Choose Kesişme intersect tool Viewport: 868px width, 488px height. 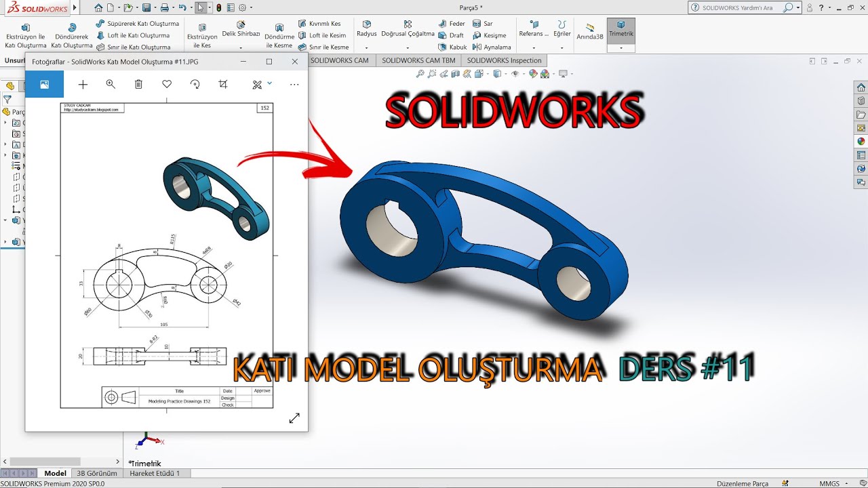point(490,35)
